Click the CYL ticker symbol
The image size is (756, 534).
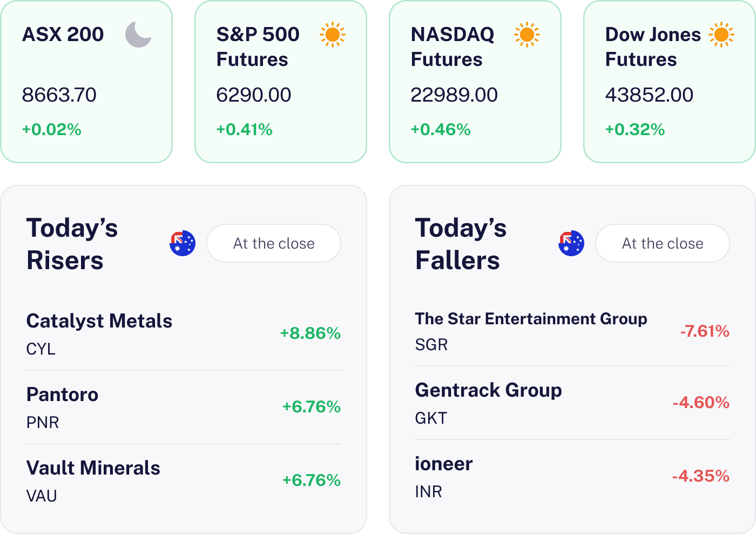41,349
